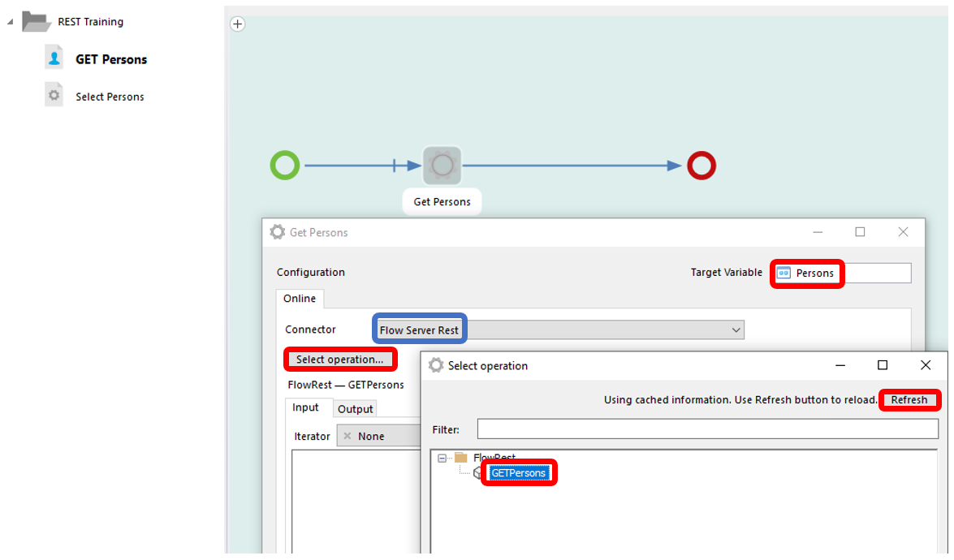Switch to the Output tab
Viewport: 954px width, 560px height.
coord(355,409)
